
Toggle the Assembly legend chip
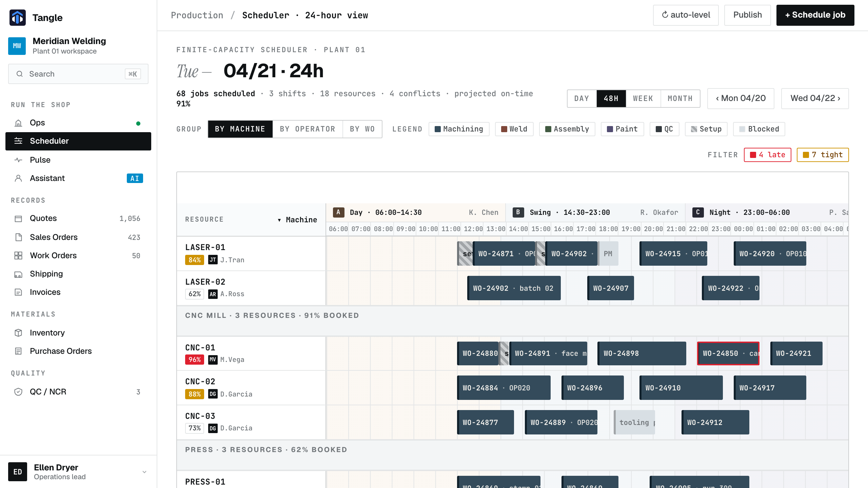(567, 129)
